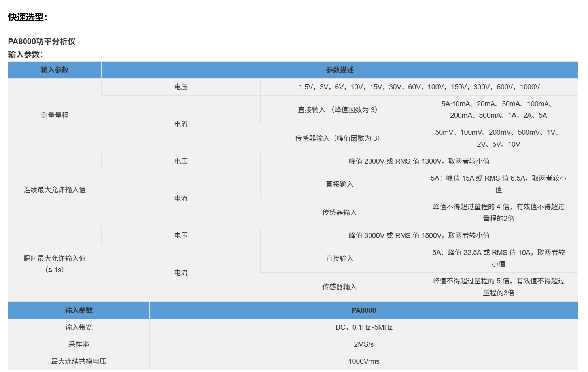This screenshot has height=372, width=588.
Task: Click the '5A:10mA、20mA、50mA' current range cell
Action: [x=499, y=110]
